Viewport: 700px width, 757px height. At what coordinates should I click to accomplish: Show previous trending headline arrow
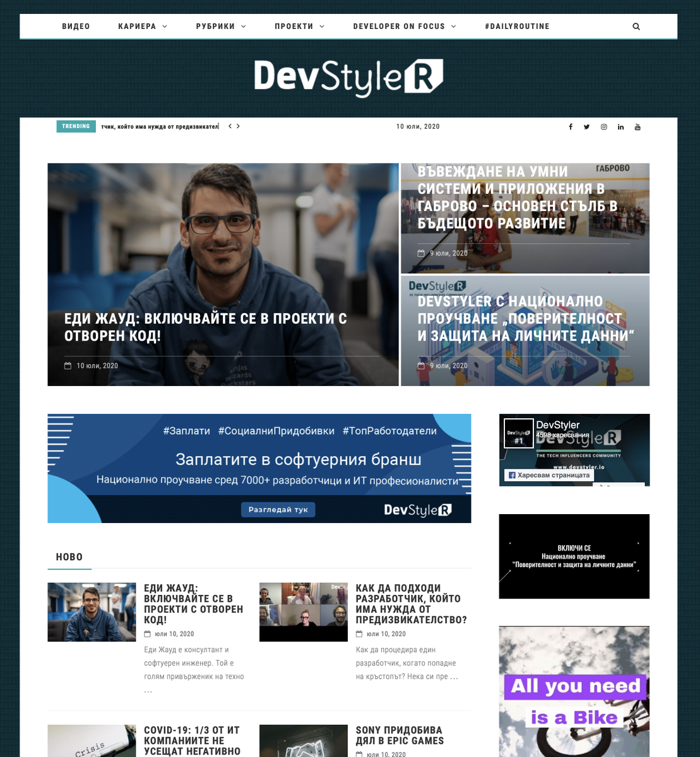pos(230,126)
